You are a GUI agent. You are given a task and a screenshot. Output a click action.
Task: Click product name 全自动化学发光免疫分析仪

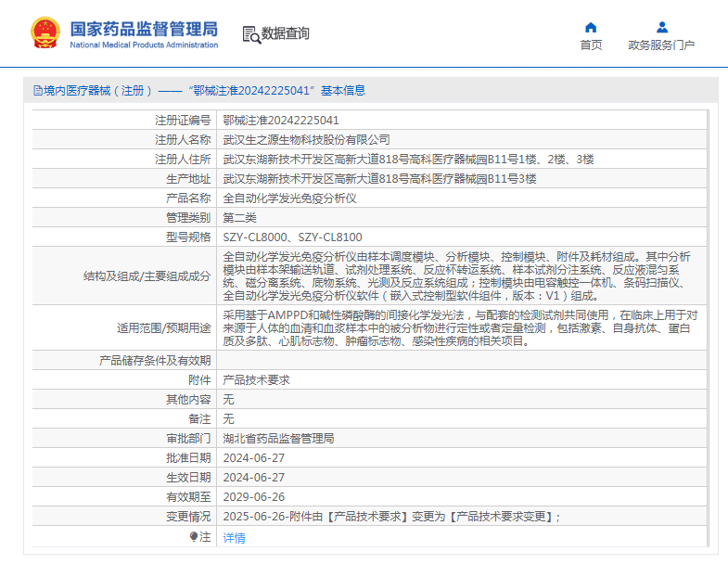289,199
